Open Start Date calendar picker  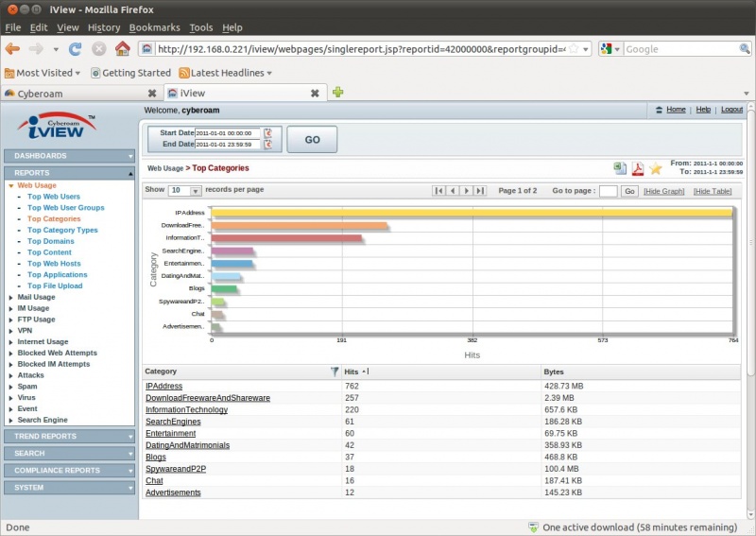(267, 133)
